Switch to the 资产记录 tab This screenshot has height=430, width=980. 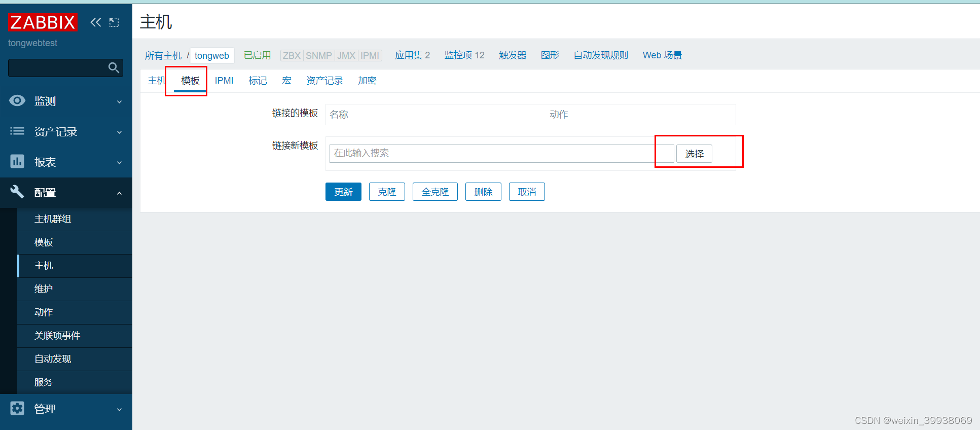pos(324,81)
